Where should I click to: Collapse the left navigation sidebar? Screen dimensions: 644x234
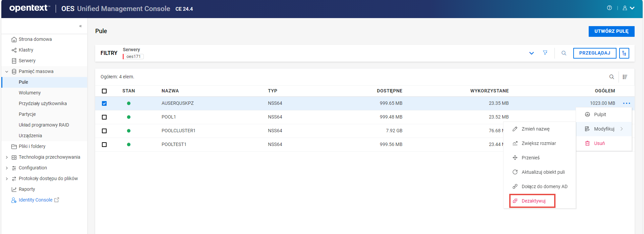[x=80, y=26]
